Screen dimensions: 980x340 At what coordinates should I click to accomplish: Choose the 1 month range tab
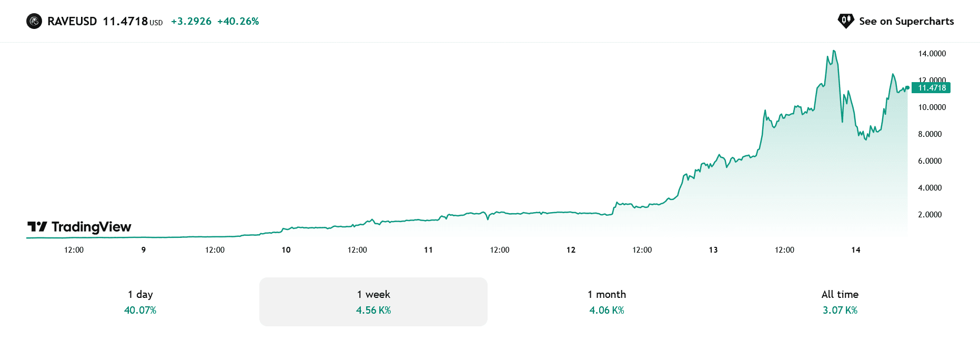point(607,302)
